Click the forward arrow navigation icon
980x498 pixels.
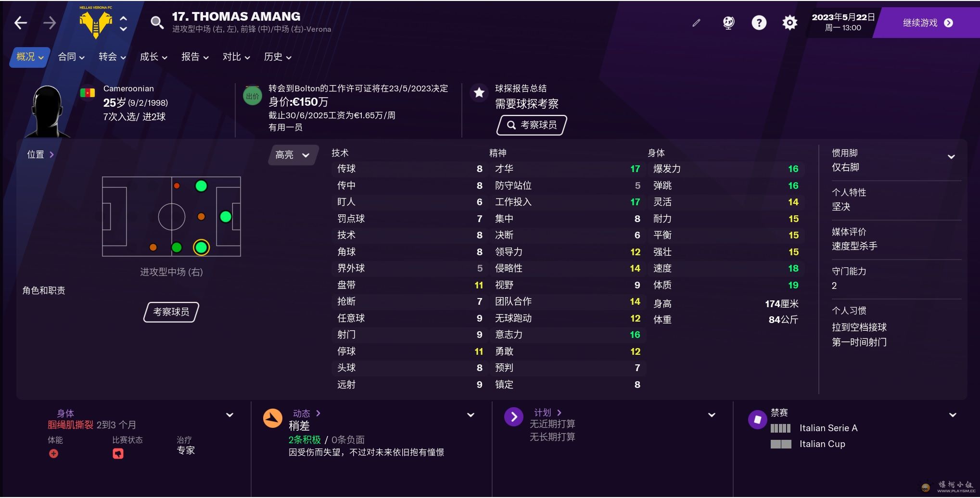(x=50, y=23)
